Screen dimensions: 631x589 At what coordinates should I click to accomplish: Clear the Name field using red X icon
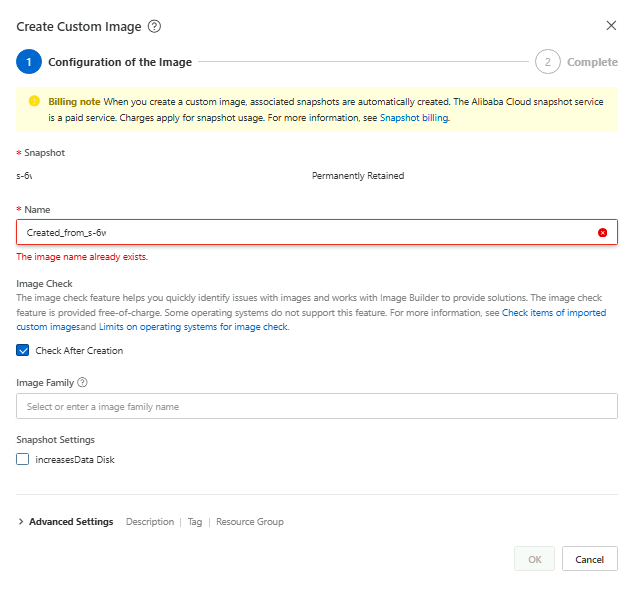click(602, 233)
